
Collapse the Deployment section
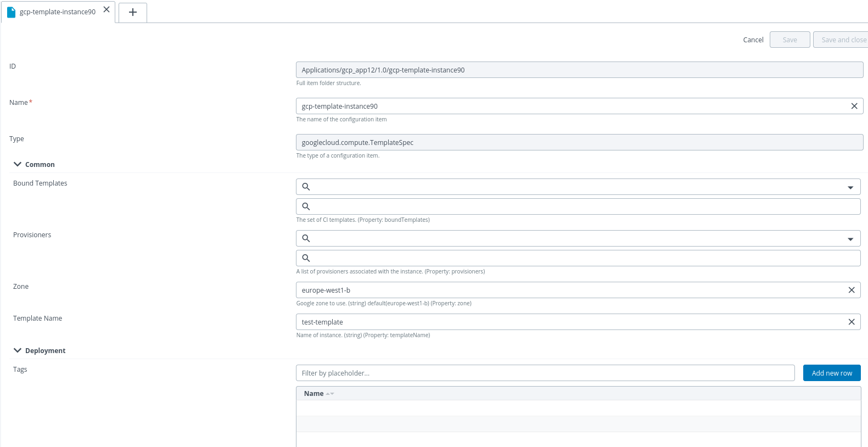(18, 350)
